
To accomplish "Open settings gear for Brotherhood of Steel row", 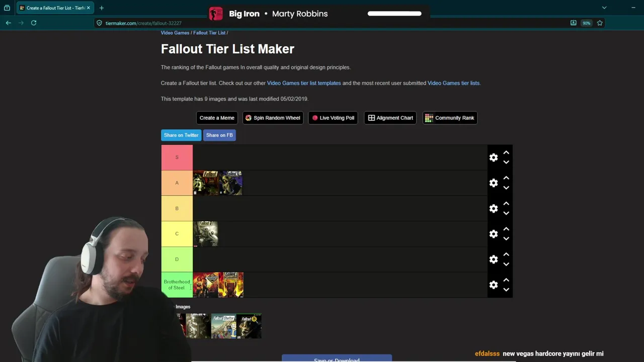I will pyautogui.click(x=494, y=285).
